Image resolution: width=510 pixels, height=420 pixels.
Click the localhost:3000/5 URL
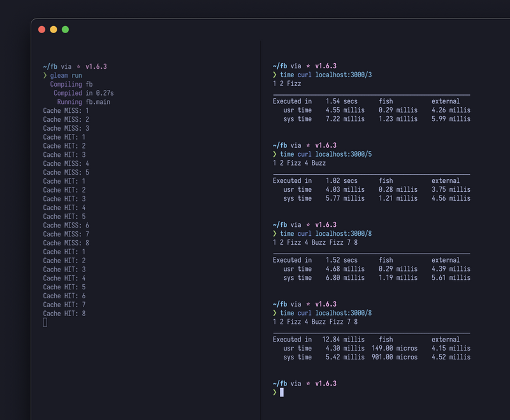pyautogui.click(x=344, y=154)
